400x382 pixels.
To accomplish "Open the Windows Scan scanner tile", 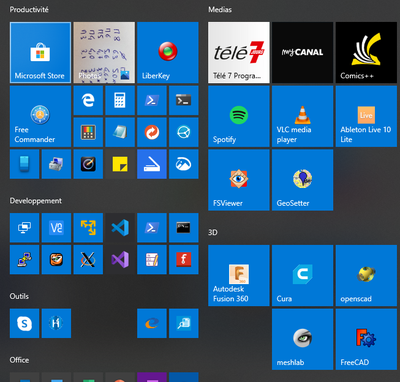I will click(x=152, y=164).
